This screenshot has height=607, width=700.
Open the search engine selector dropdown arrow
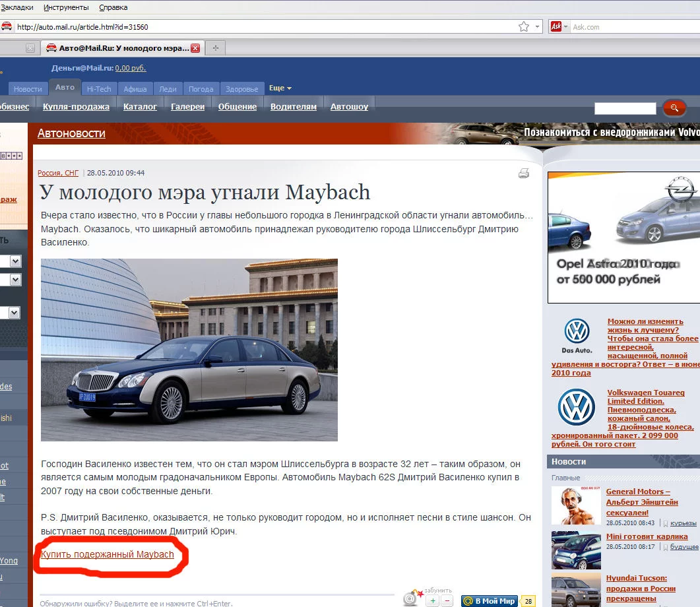[565, 27]
